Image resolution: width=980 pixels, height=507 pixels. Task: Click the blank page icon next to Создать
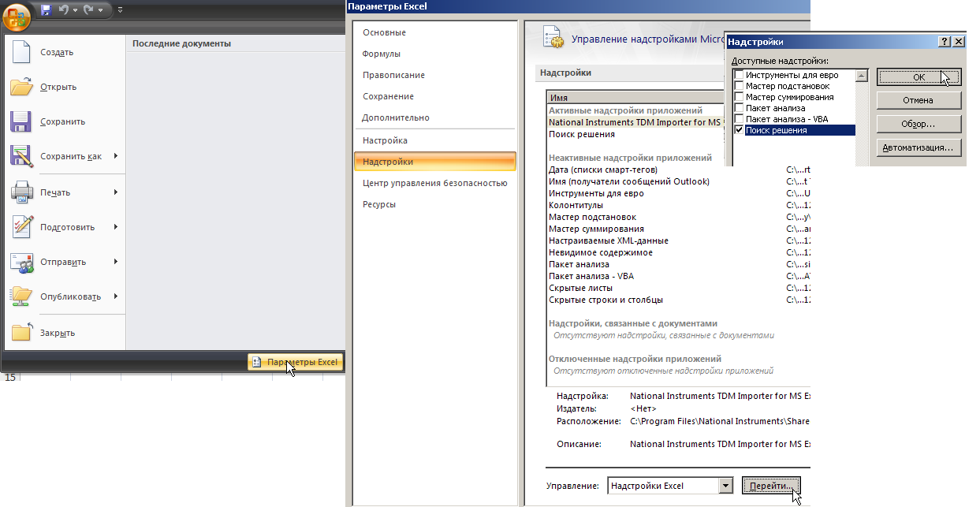(x=21, y=52)
